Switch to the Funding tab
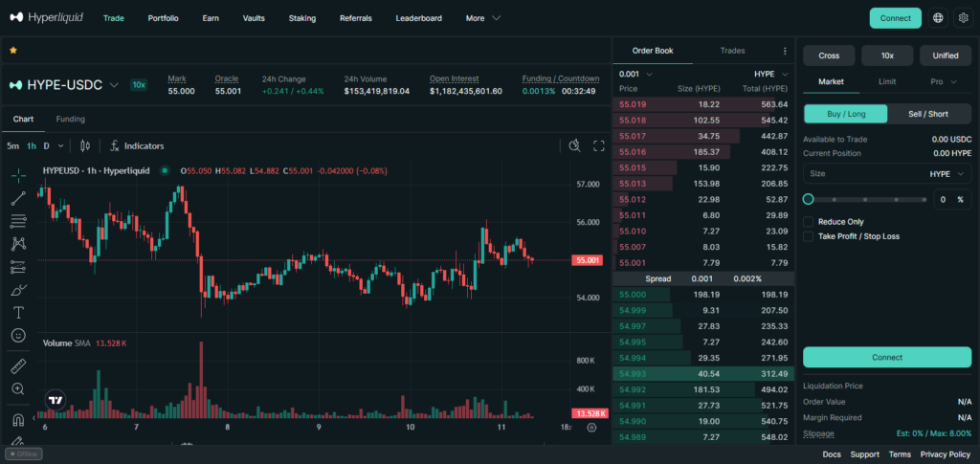 point(71,119)
